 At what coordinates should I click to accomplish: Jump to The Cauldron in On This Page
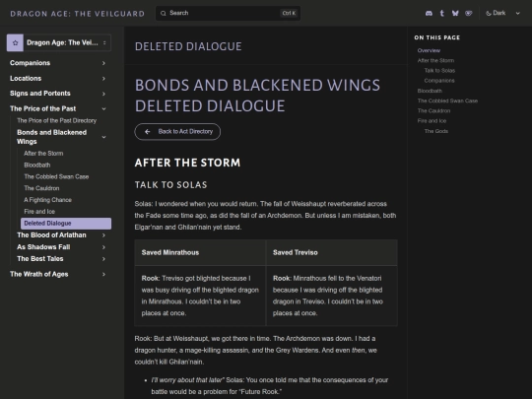click(x=433, y=110)
